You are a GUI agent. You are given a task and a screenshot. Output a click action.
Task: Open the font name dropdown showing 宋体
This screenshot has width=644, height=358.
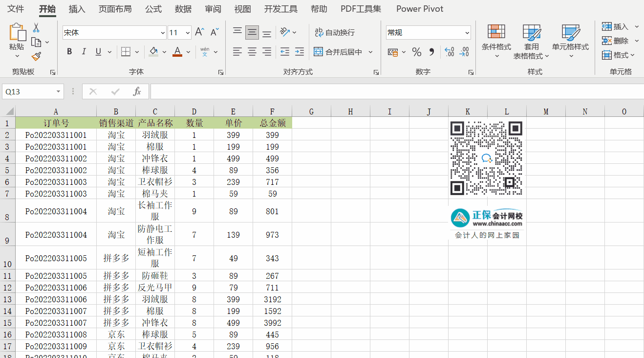point(163,33)
